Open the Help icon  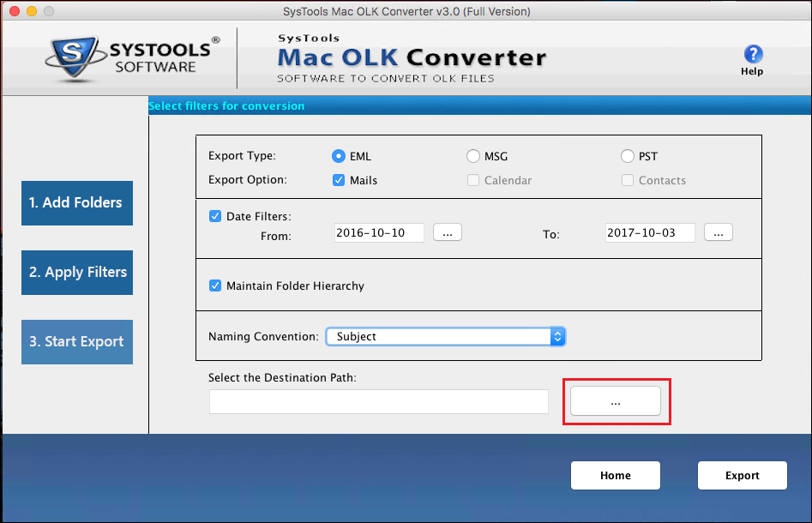pyautogui.click(x=753, y=54)
